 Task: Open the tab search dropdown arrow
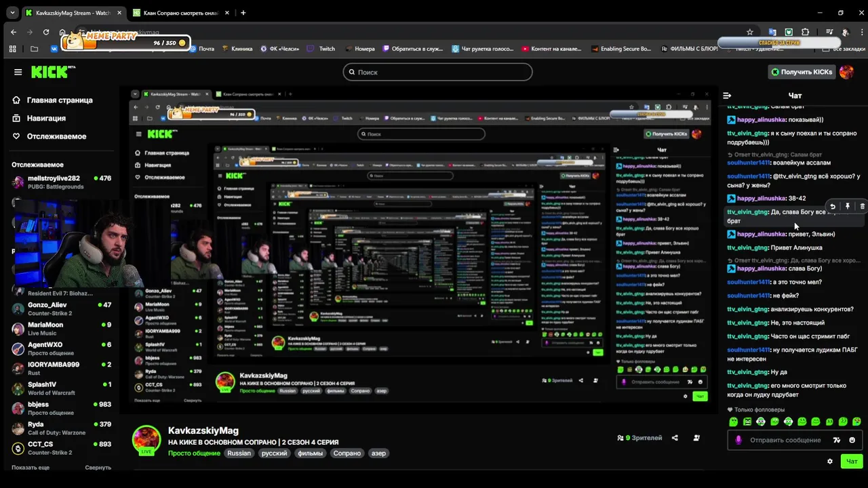(x=12, y=13)
